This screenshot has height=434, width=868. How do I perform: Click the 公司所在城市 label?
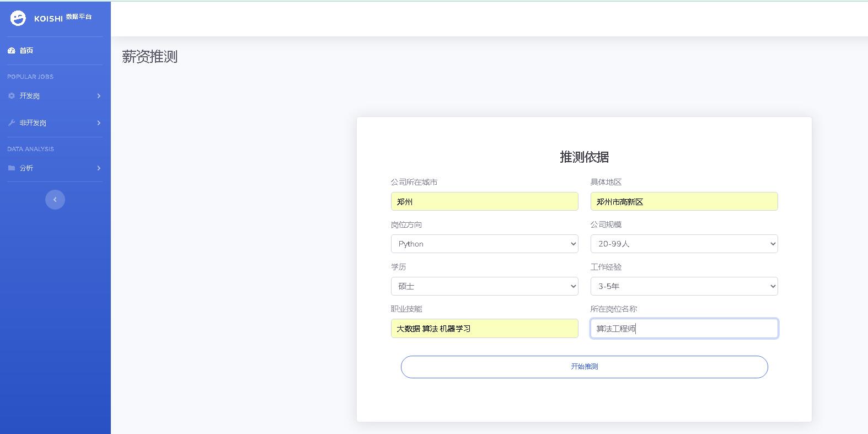[414, 182]
